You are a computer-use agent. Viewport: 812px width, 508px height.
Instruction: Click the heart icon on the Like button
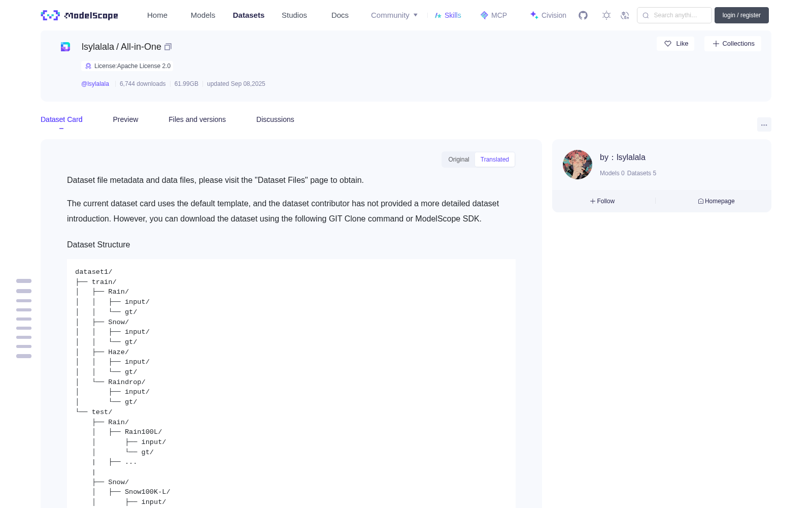pos(668,44)
